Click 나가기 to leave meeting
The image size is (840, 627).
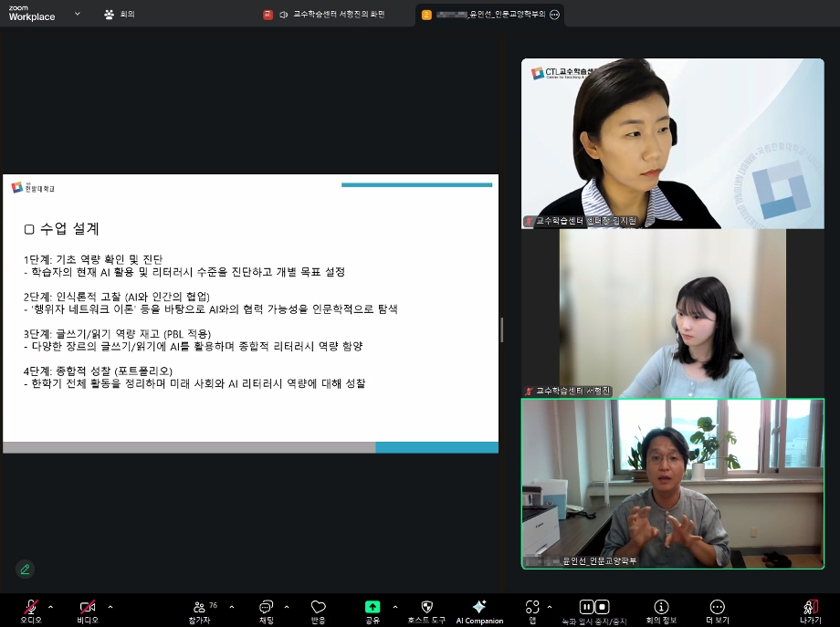810,611
